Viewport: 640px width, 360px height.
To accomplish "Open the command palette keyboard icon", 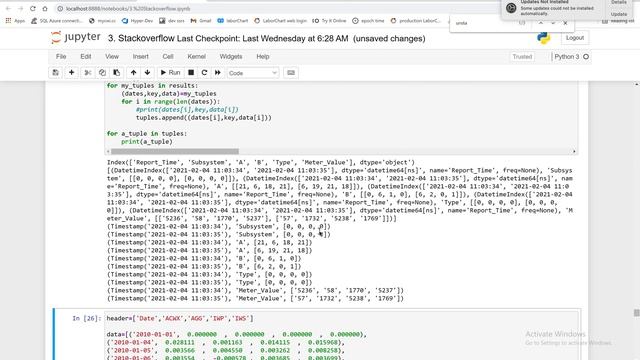I will point(291,73).
